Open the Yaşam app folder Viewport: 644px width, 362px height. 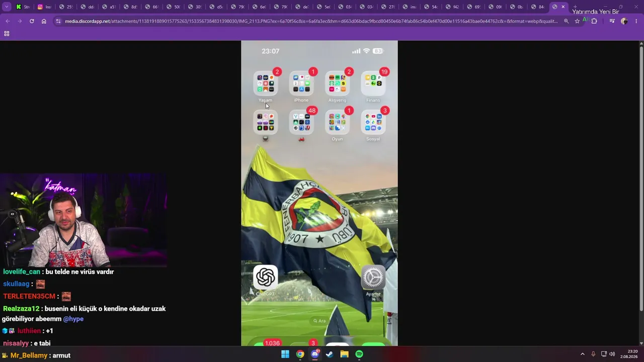pyautogui.click(x=266, y=83)
